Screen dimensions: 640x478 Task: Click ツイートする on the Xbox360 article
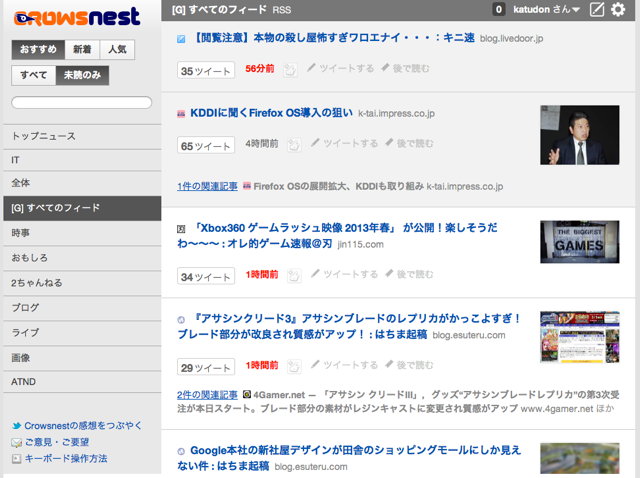pos(344,274)
